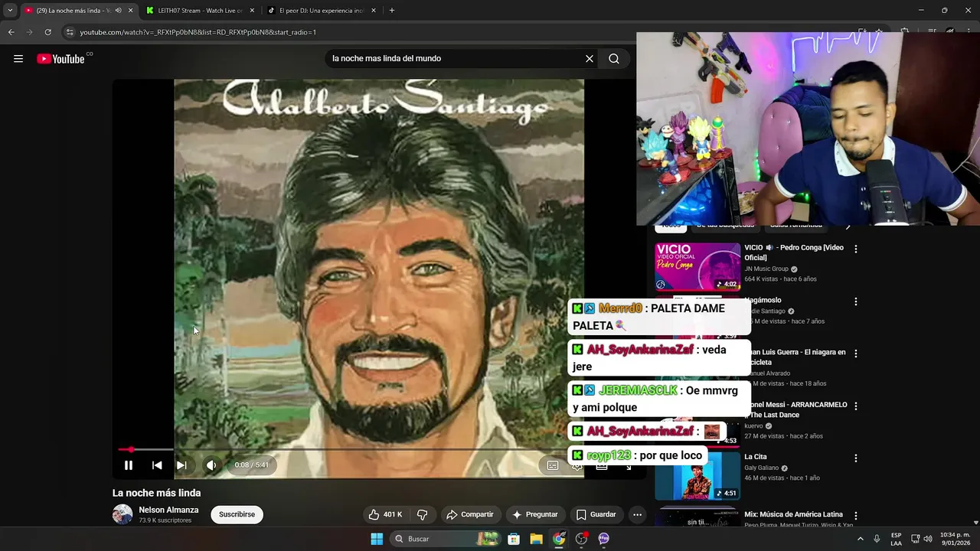Click the 0:08 / 5:41 time display
Image resolution: width=980 pixels, height=551 pixels.
(x=251, y=465)
